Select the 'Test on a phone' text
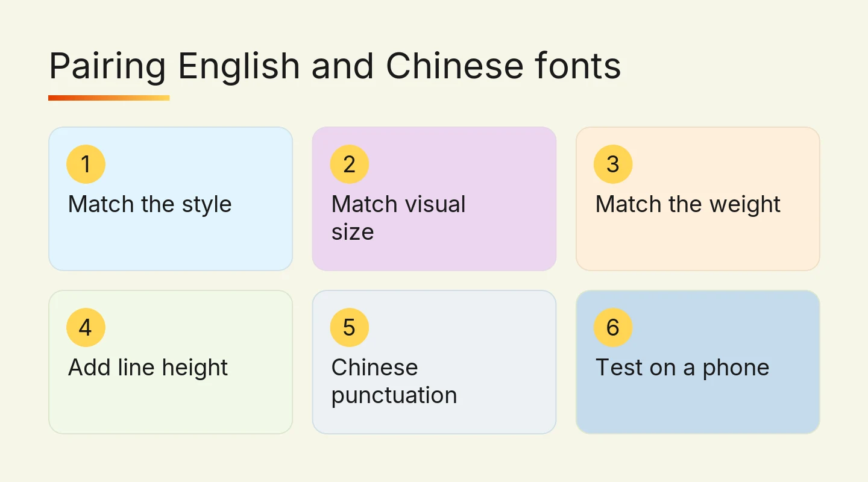This screenshot has height=482, width=868. click(682, 368)
